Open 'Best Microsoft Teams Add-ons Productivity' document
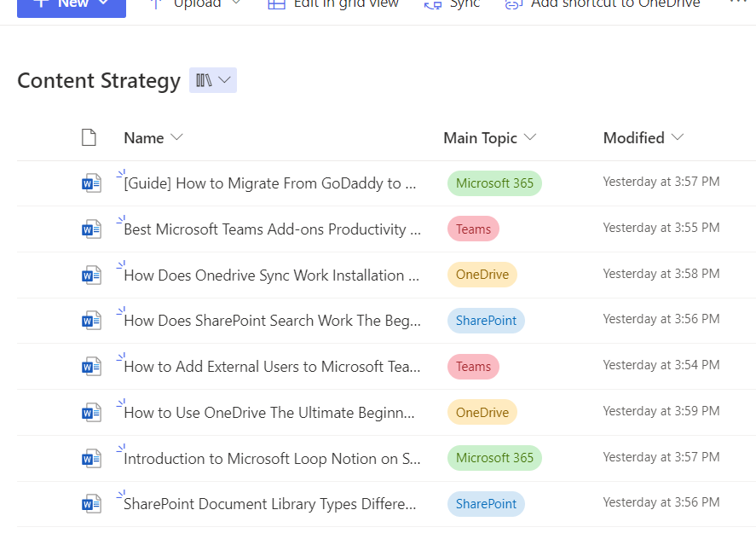The width and height of the screenshot is (756, 539). pyautogui.click(x=273, y=229)
